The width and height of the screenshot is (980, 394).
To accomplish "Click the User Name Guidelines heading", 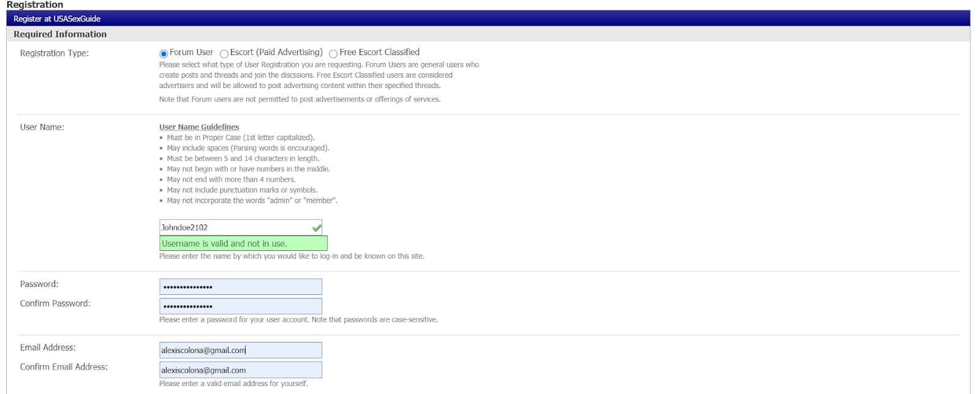I will 199,127.
